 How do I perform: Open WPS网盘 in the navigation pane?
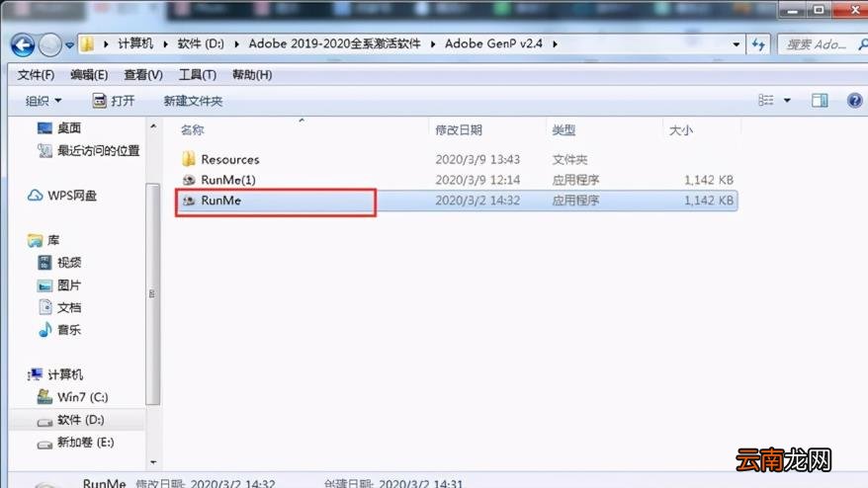[x=61, y=196]
